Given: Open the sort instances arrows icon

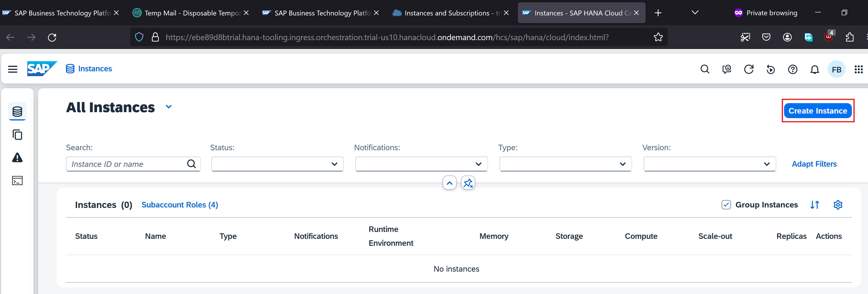Looking at the screenshot, I should point(815,204).
